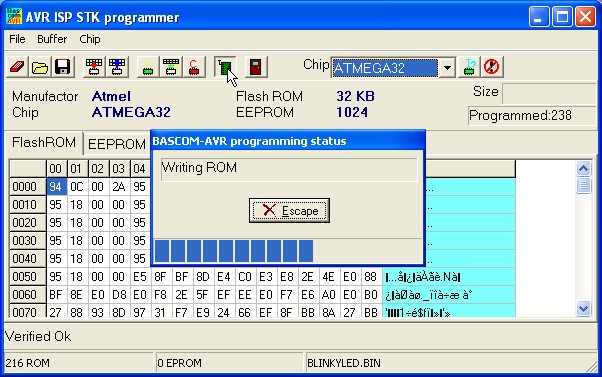602x377 pixels.
Task: Save buffer using the floppy disk icon
Action: (x=63, y=67)
